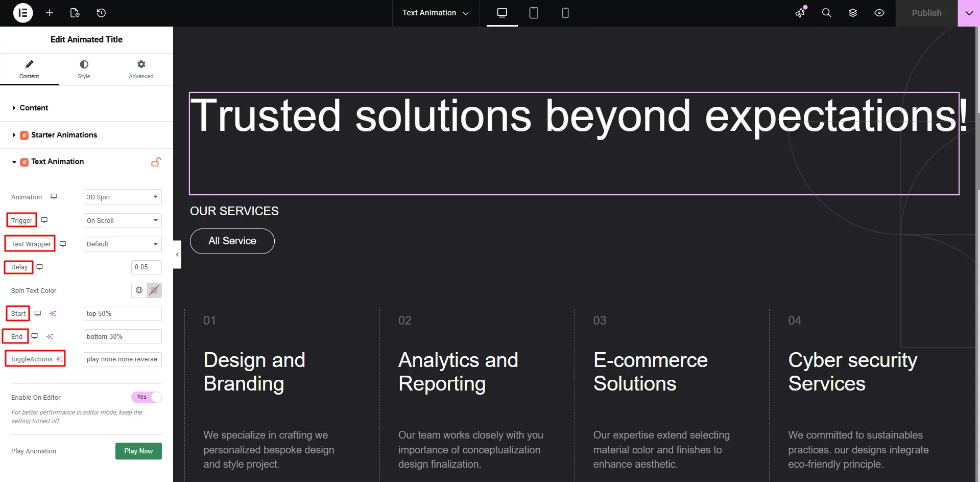Screen dimensions: 980x482
Task: Add a new element with plus icon
Action: [x=50, y=13]
